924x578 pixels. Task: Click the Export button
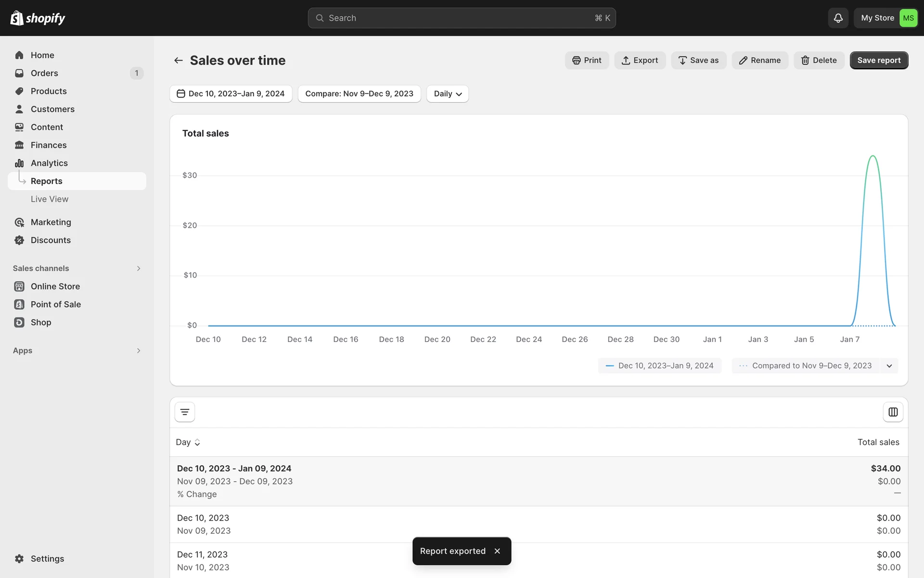click(640, 61)
